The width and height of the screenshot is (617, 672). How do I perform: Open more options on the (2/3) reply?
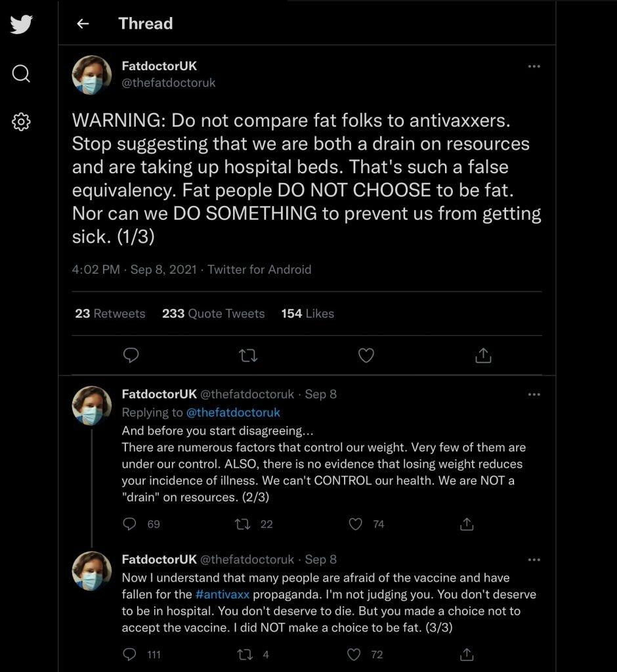point(534,394)
